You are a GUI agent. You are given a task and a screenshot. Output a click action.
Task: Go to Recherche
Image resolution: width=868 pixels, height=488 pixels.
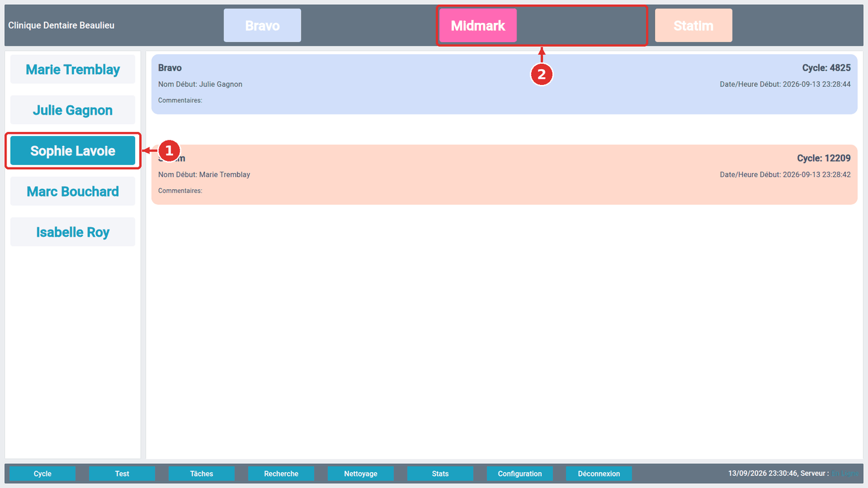click(281, 474)
